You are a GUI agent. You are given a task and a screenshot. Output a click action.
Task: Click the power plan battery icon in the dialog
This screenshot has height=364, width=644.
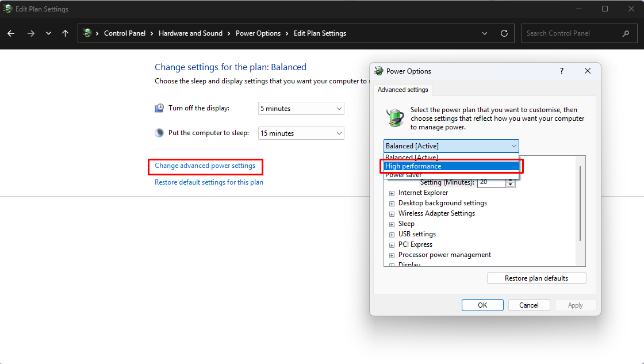[395, 117]
